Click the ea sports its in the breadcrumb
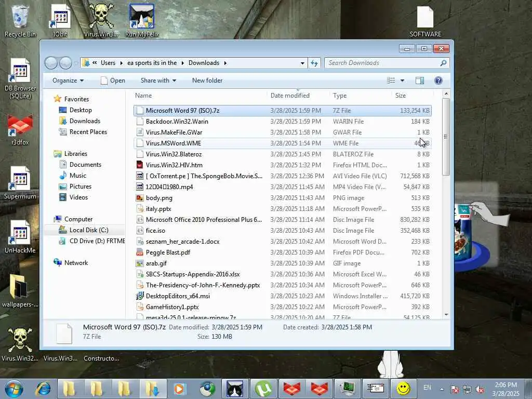Image resolution: width=532 pixels, height=399 pixels. [x=152, y=63]
